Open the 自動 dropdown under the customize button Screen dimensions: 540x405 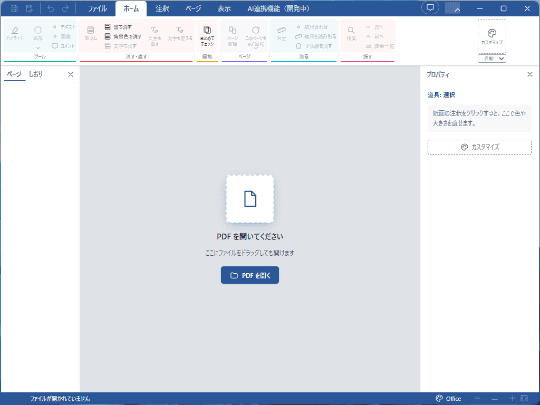point(492,59)
